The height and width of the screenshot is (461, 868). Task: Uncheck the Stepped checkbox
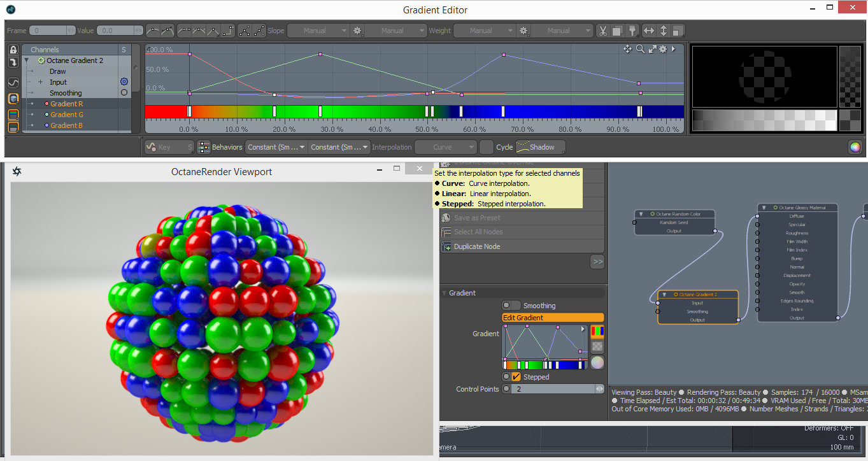pyautogui.click(x=516, y=377)
